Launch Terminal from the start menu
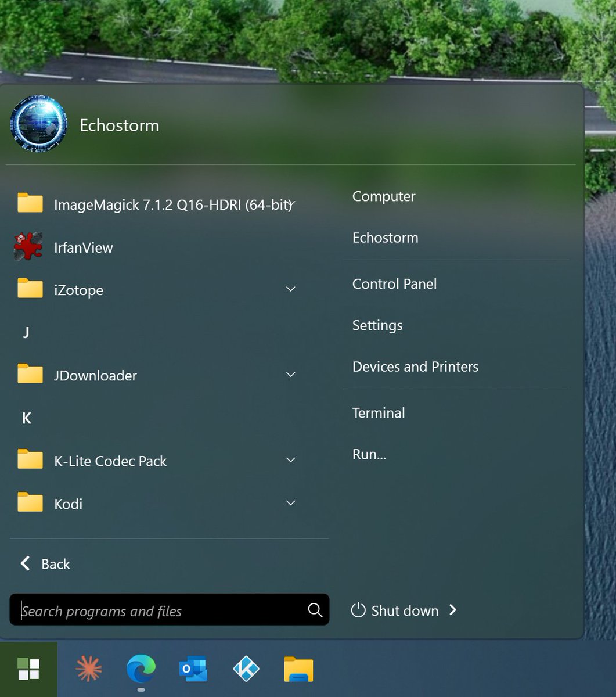The height and width of the screenshot is (697, 616). click(x=379, y=413)
